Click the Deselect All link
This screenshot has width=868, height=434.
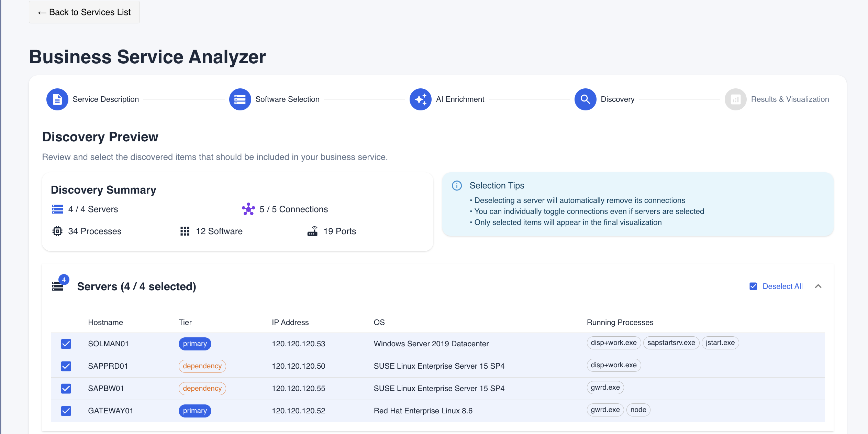tap(782, 286)
